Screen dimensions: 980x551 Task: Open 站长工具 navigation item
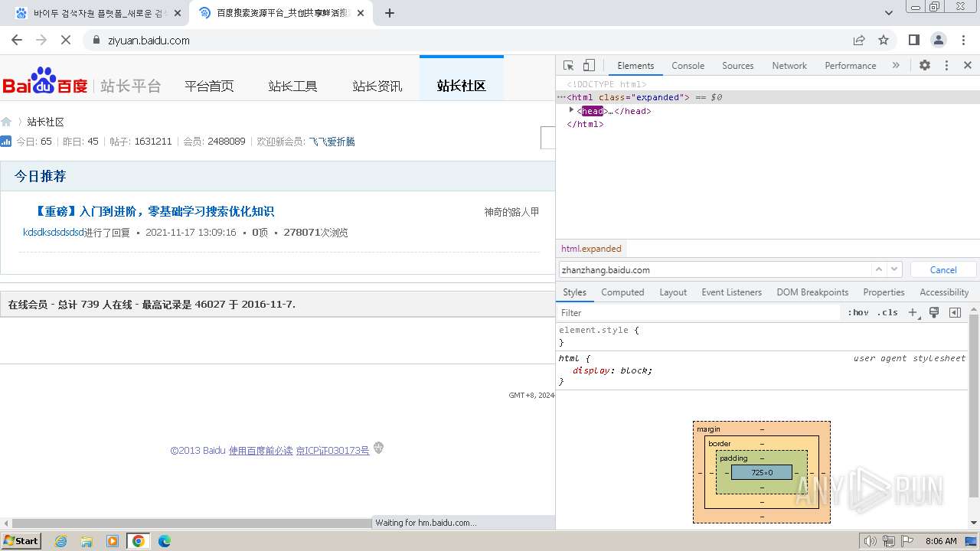(292, 86)
